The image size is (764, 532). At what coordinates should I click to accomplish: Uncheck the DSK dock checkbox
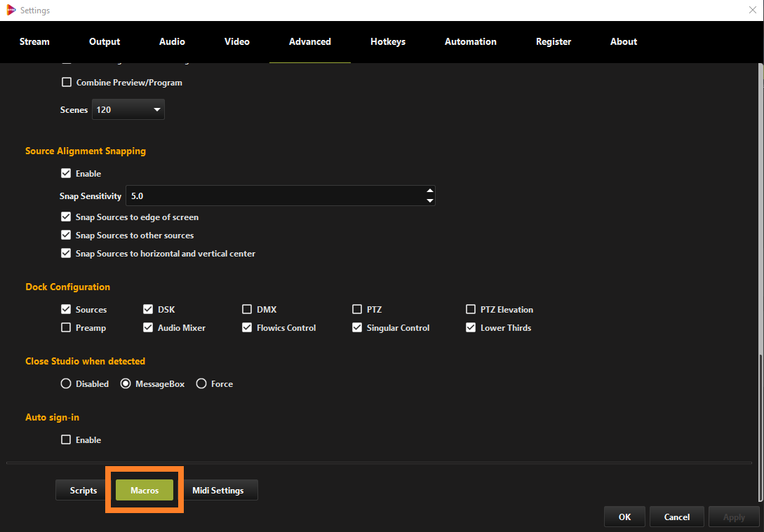148,309
